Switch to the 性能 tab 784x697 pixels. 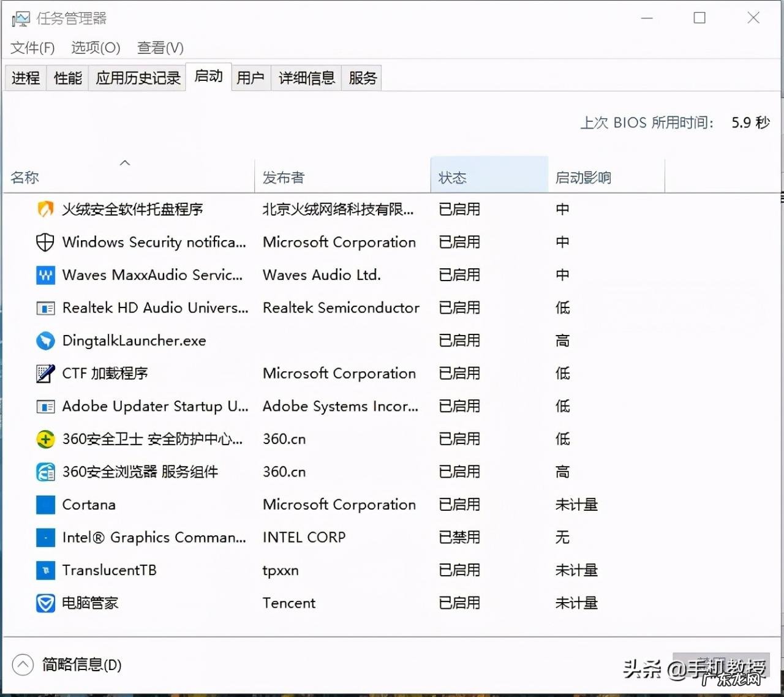67,78
